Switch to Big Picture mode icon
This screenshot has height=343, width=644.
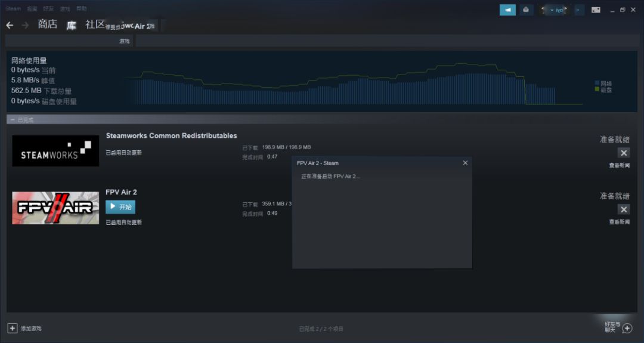(x=596, y=10)
